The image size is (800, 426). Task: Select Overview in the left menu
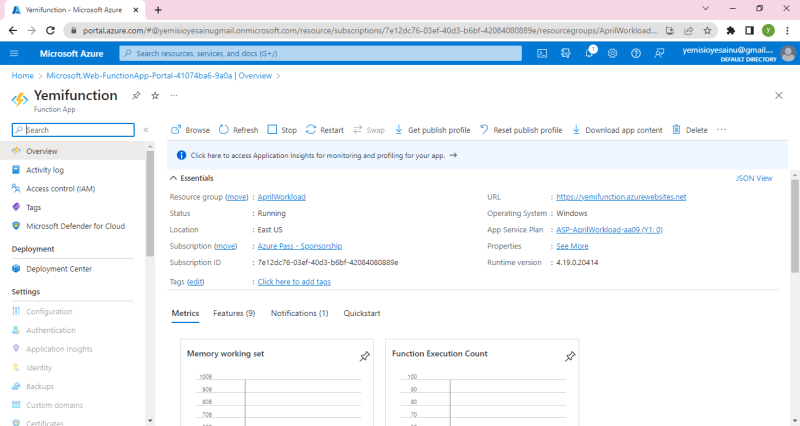[72, 151]
